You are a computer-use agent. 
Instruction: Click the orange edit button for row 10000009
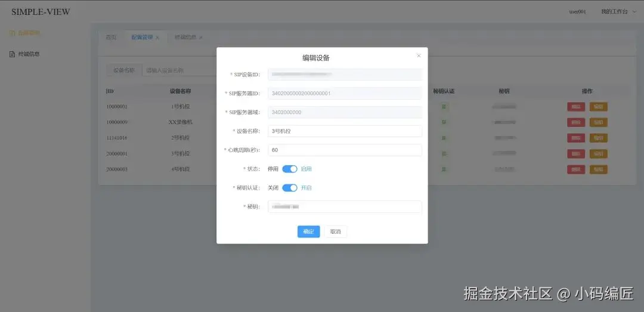pyautogui.click(x=599, y=122)
